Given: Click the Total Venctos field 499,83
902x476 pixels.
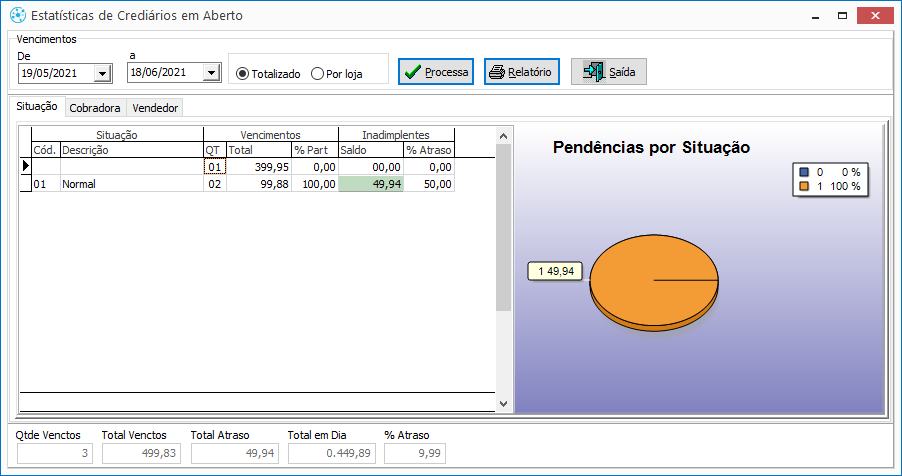Looking at the screenshot, I should (x=142, y=453).
